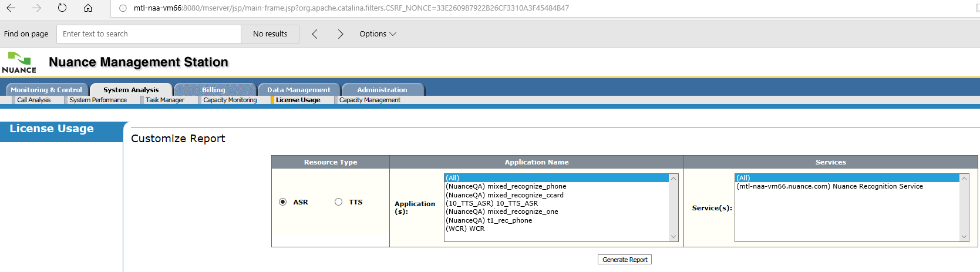
Task: Select the TTS resource type
Action: click(338, 202)
